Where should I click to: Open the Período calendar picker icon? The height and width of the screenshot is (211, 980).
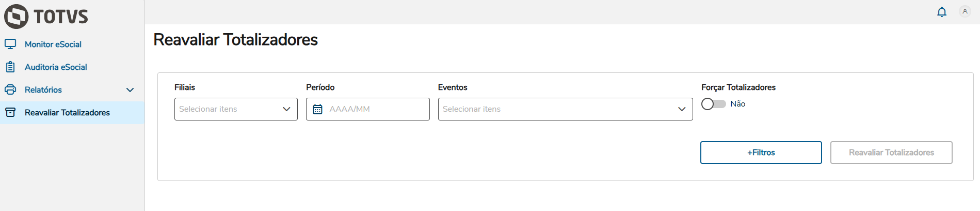click(x=318, y=109)
